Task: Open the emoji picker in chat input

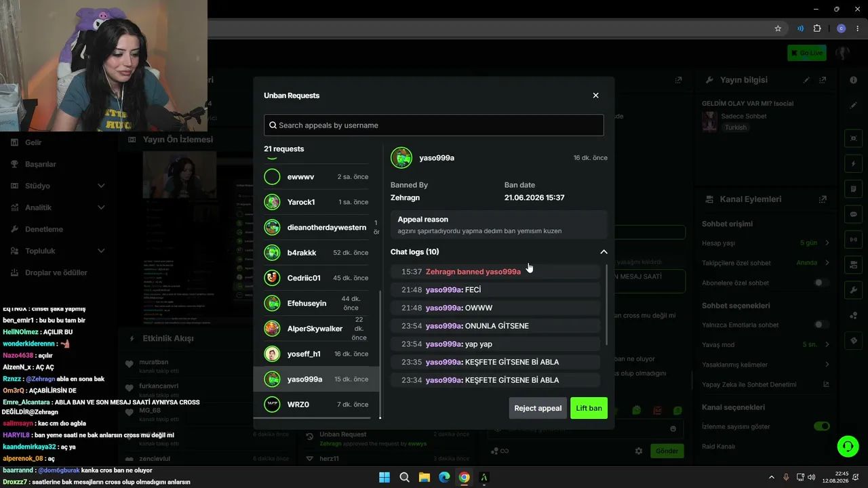Action: coord(673,428)
